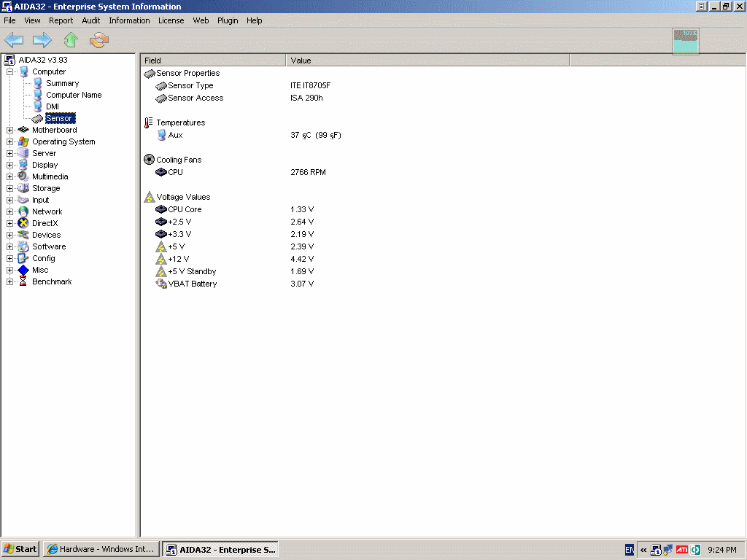Viewport: 747px width, 560px height.
Task: Click the green Up arrow toolbar icon
Action: point(71,40)
